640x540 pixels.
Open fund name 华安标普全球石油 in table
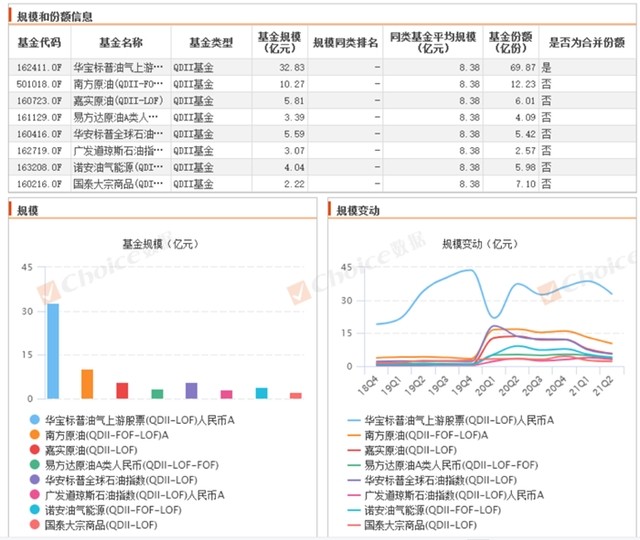(x=118, y=134)
